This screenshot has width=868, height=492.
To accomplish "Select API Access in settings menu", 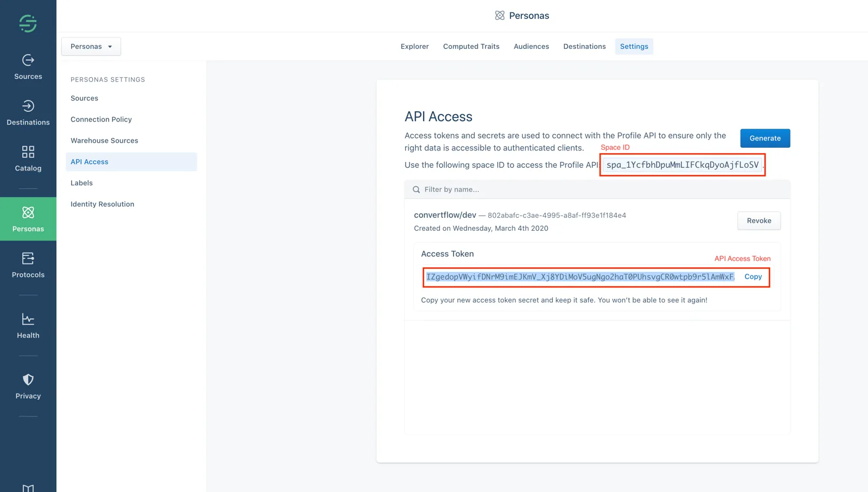I will (131, 162).
